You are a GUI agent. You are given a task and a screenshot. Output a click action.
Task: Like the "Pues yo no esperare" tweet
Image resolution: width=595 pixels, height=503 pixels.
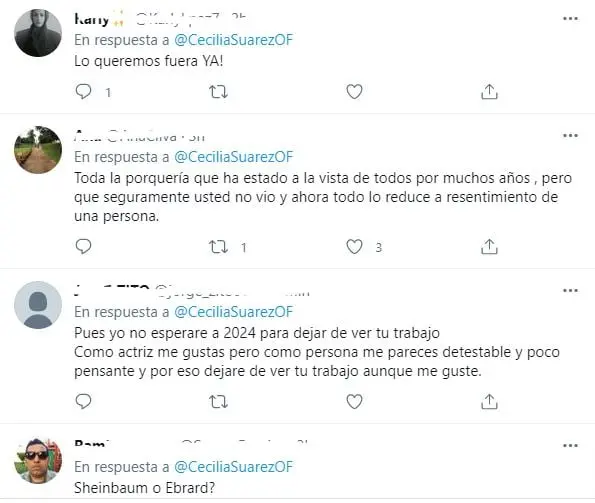[x=354, y=402]
